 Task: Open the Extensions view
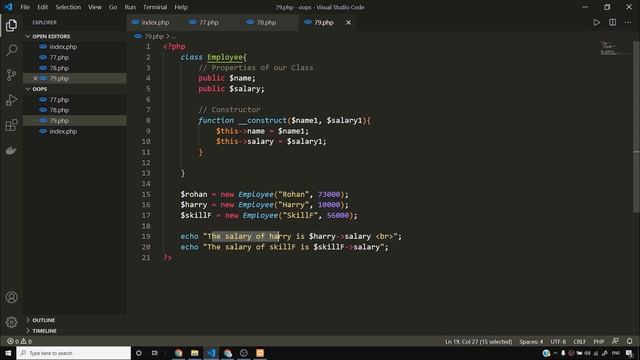pyautogui.click(x=11, y=125)
